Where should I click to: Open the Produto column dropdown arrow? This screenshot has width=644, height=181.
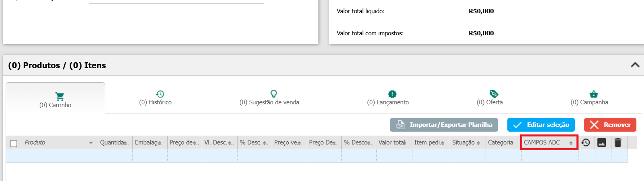(x=91, y=143)
